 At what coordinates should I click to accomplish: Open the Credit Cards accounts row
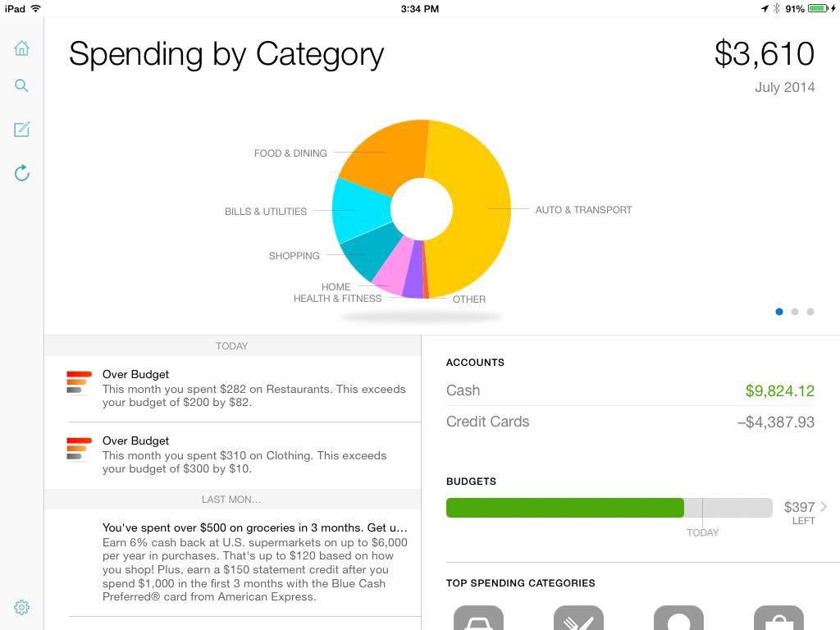(630, 422)
